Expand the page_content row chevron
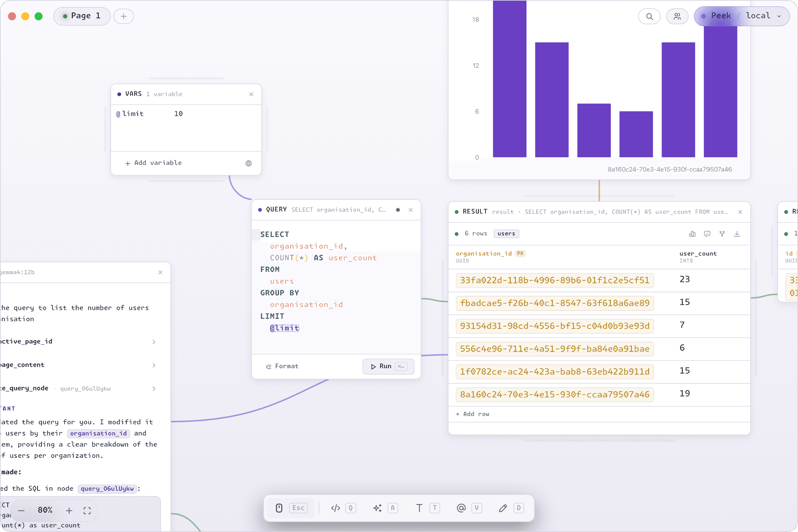The image size is (798, 532). [x=154, y=365]
